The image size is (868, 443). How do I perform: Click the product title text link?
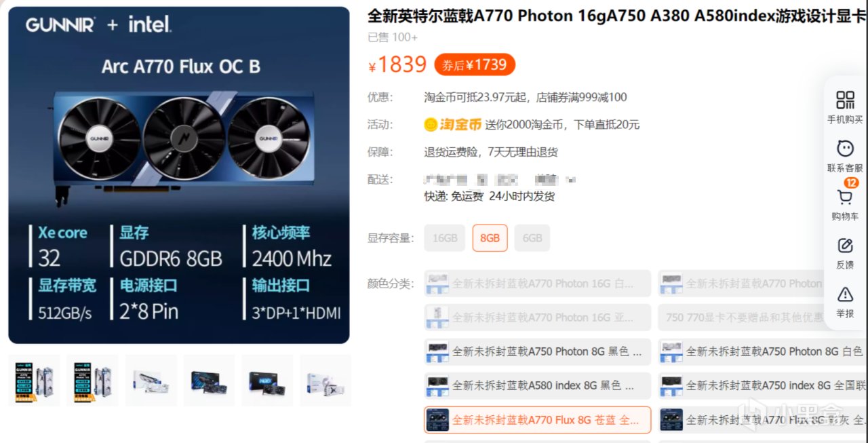tap(617, 16)
